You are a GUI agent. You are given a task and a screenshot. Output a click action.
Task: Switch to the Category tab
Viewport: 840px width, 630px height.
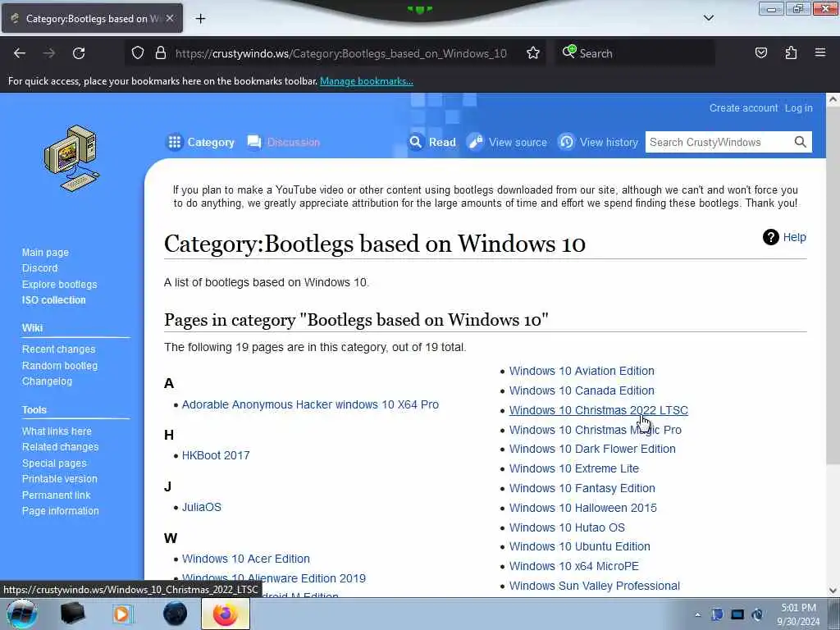(200, 142)
